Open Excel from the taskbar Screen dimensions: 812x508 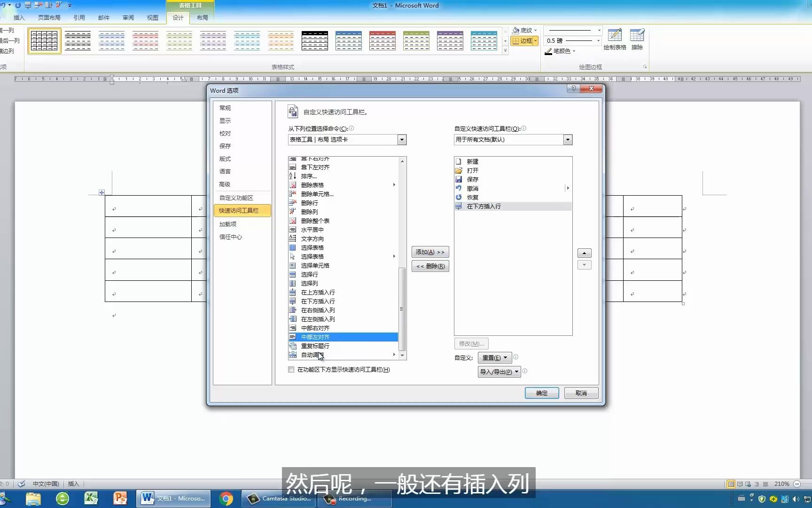91,498
